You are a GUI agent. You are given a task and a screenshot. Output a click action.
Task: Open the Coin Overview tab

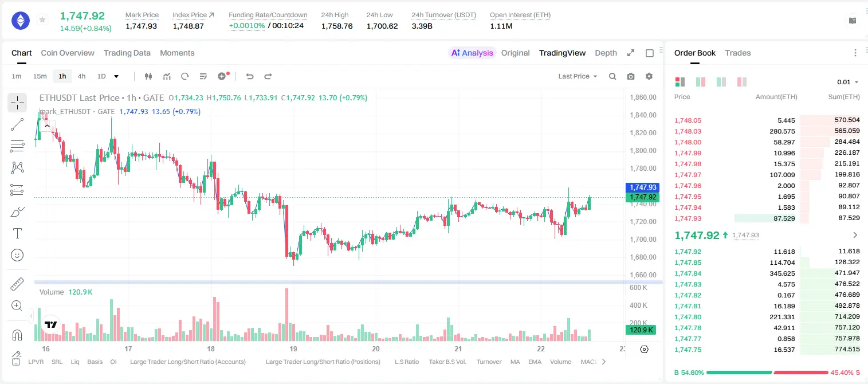point(68,53)
